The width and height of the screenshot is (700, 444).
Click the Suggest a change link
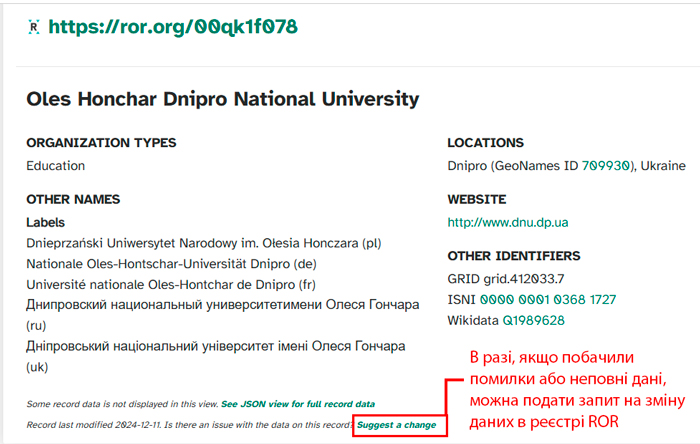(x=396, y=425)
